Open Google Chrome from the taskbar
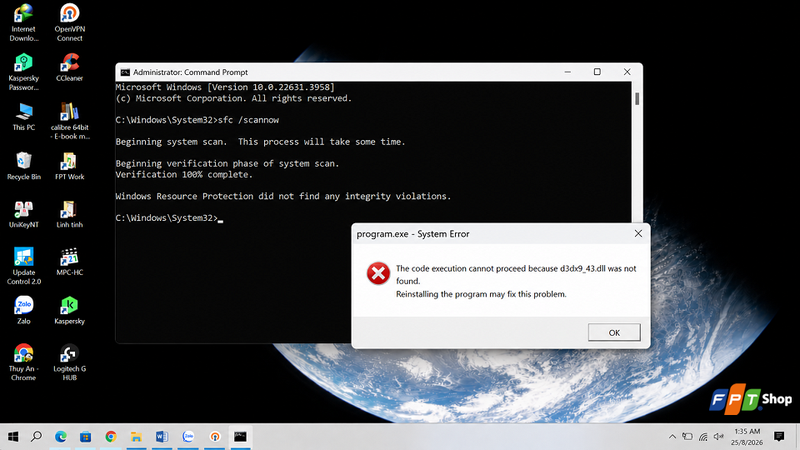 [111, 437]
